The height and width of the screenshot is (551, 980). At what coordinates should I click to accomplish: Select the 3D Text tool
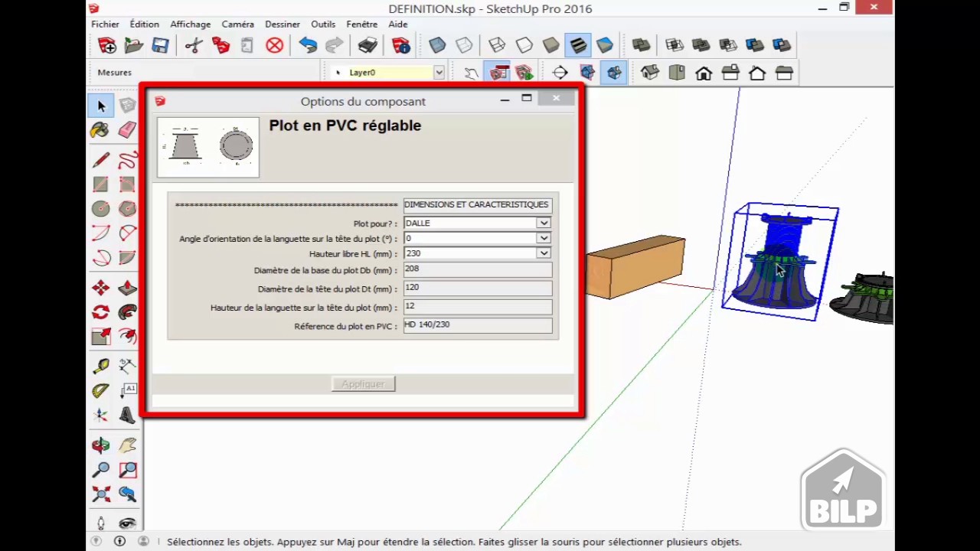[127, 415]
